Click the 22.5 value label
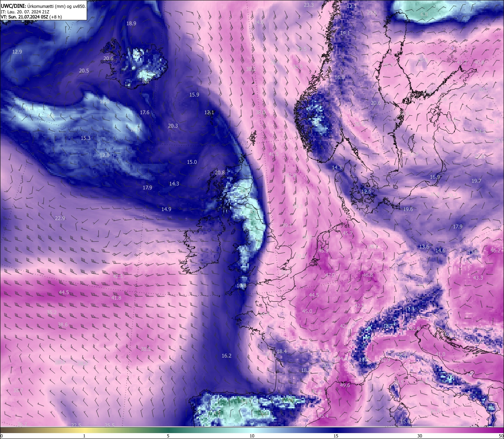 click(76, 425)
